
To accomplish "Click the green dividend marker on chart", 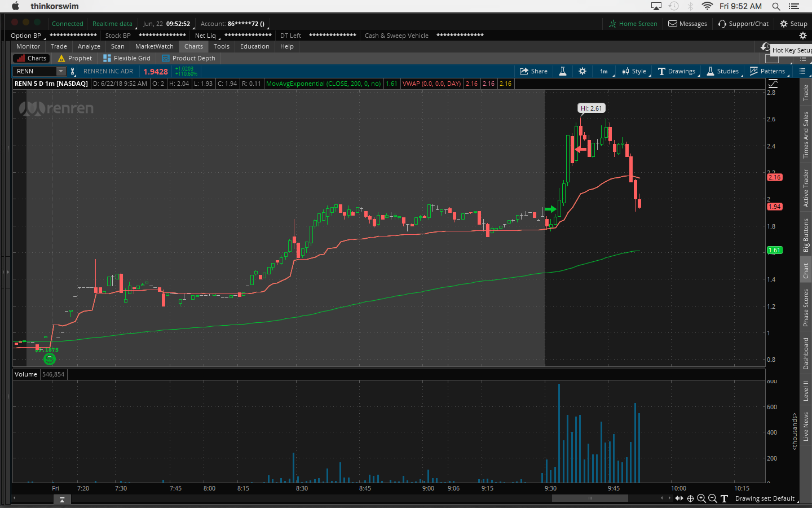I will (x=50, y=358).
